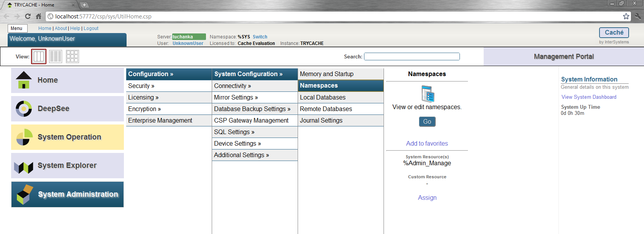
Task: Switch to column view layout
Action: click(x=39, y=56)
